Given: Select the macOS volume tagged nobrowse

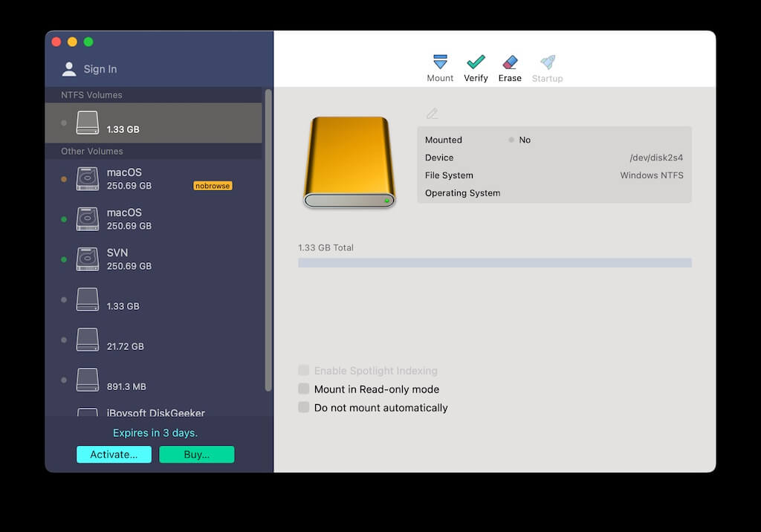Looking at the screenshot, I should point(154,178).
